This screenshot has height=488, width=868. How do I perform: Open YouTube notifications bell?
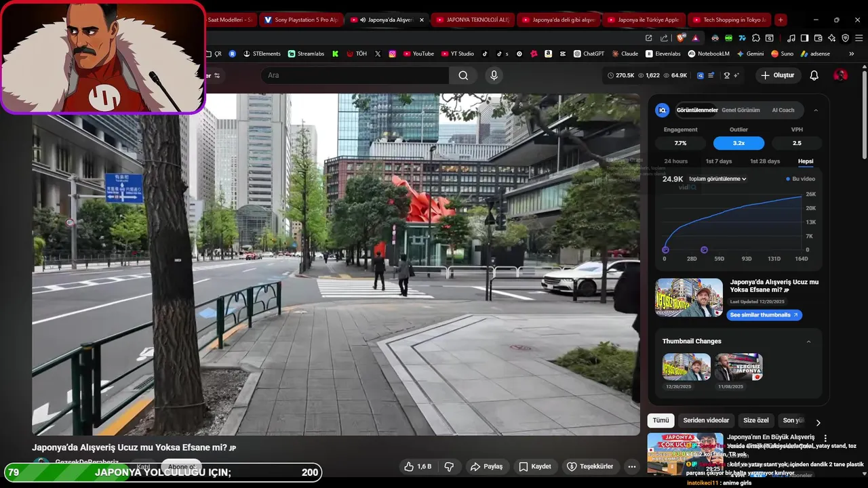point(814,75)
